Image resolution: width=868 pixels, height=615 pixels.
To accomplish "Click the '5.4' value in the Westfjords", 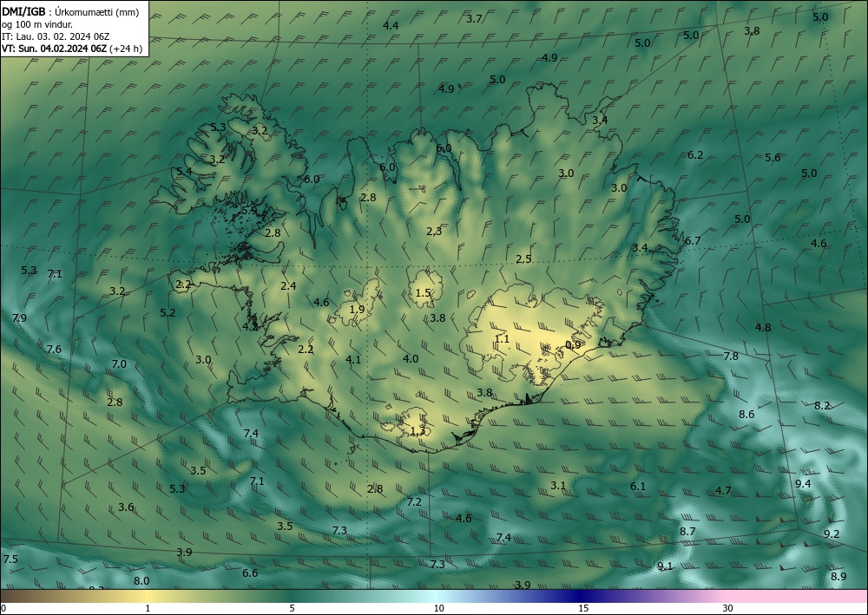I will 184,172.
